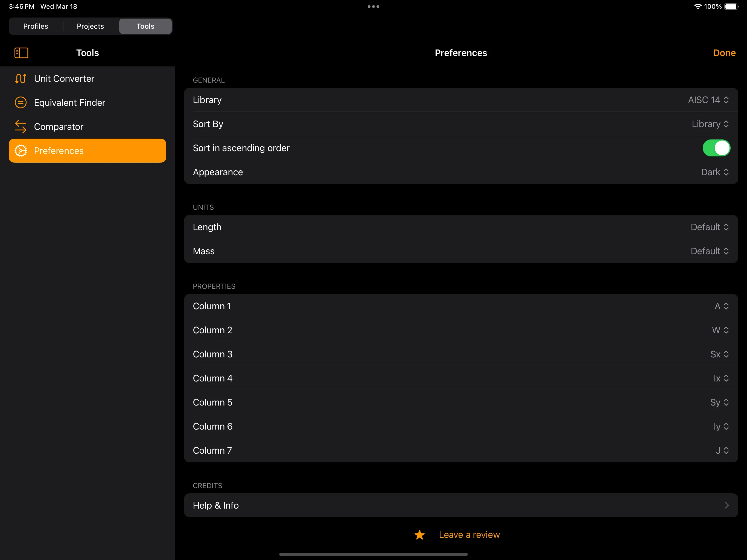Switch to the Profiles tab
This screenshot has height=560, width=747.
(36, 26)
